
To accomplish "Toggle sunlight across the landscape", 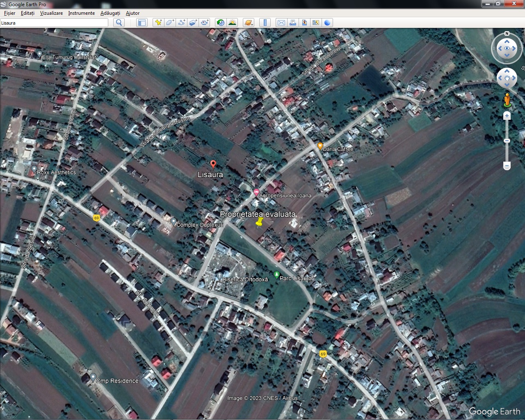I will pyautogui.click(x=232, y=23).
